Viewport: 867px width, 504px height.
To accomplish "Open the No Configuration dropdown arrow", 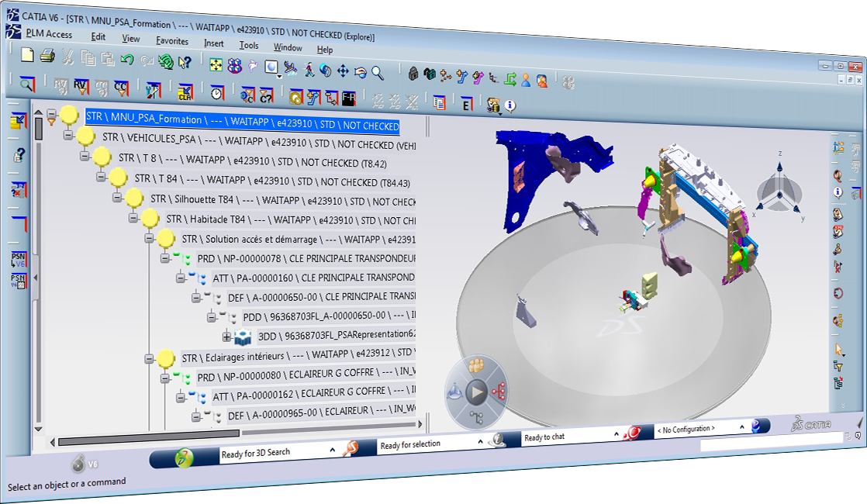I will (742, 427).
